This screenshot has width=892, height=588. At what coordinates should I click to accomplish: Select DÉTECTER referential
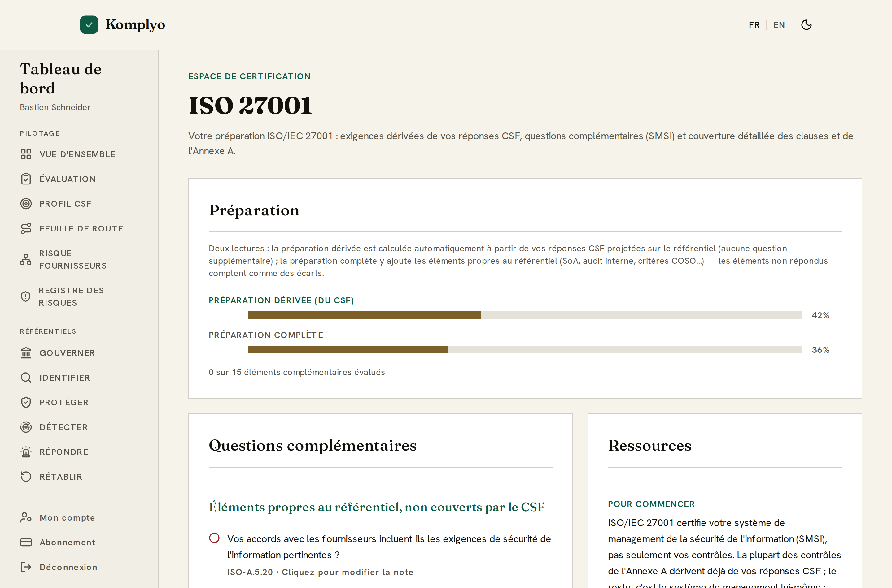coord(64,427)
